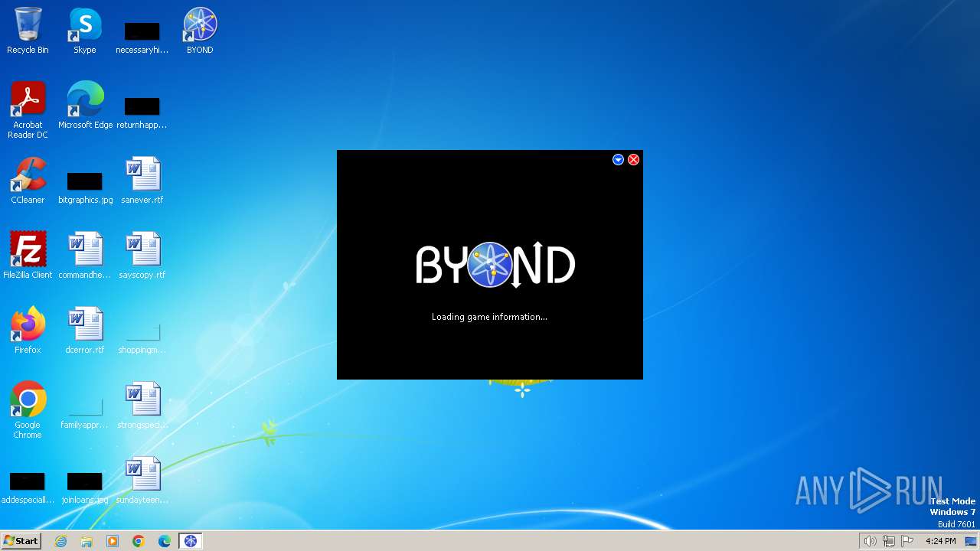The width and height of the screenshot is (980, 551).
Task: Select the dcerror.rtf document
Action: (x=85, y=331)
